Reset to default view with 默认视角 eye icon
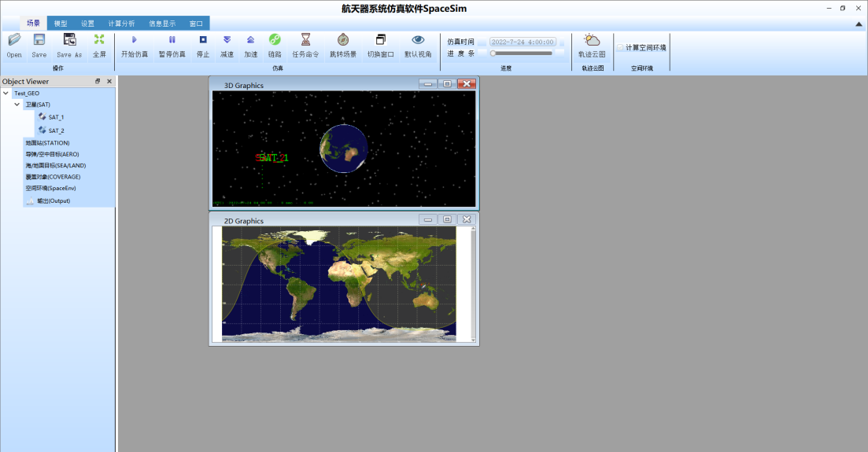The width and height of the screenshot is (868, 452). [x=418, y=40]
